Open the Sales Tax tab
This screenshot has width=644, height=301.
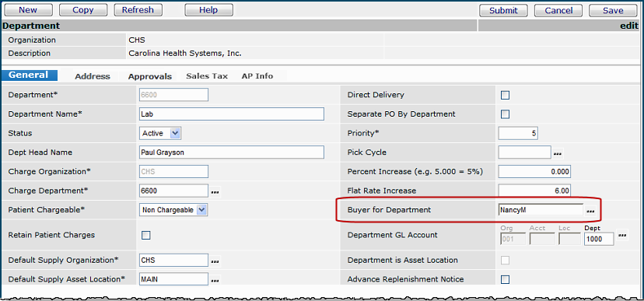[207, 76]
